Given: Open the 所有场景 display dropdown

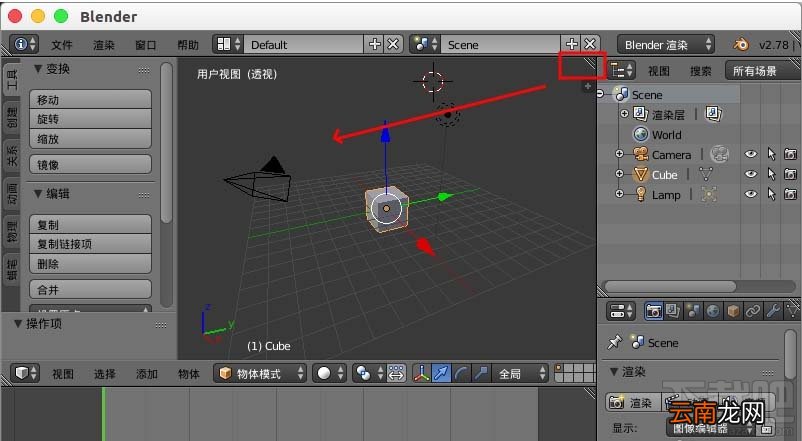Looking at the screenshot, I should (x=762, y=71).
